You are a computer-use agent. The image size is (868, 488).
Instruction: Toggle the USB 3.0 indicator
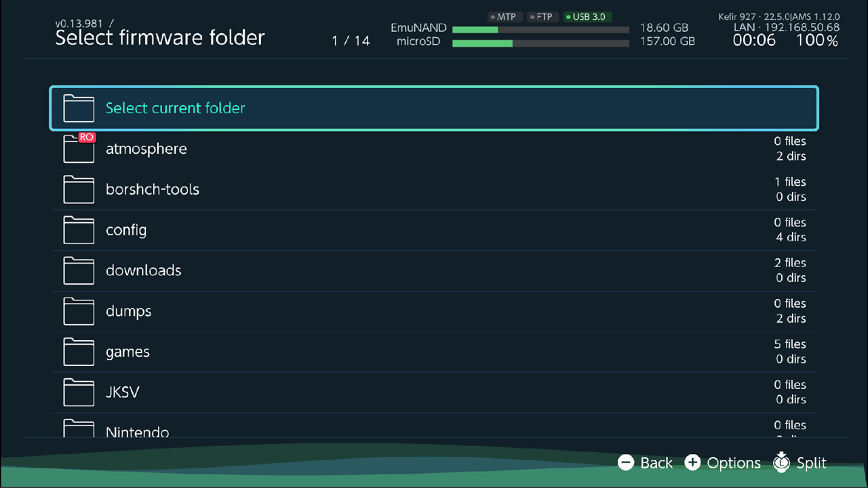point(587,17)
